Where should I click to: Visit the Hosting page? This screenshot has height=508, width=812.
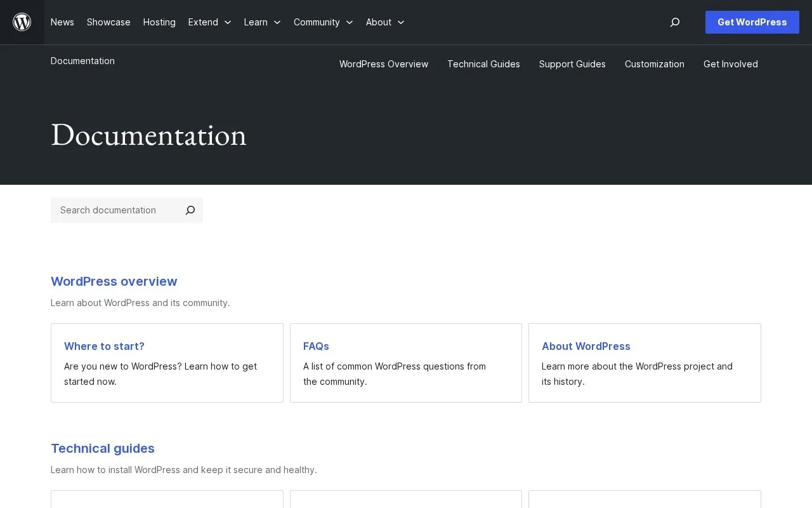click(x=159, y=22)
